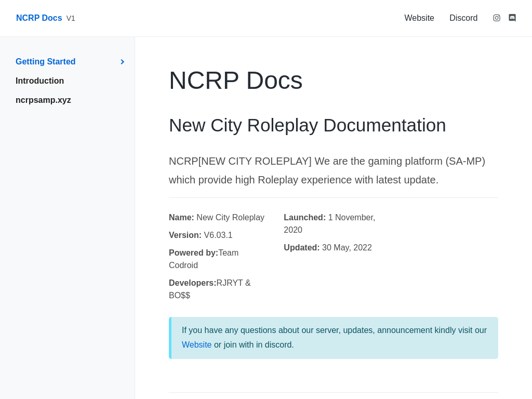Open the Discord icon in header
This screenshot has width=532, height=399.
[x=512, y=18]
